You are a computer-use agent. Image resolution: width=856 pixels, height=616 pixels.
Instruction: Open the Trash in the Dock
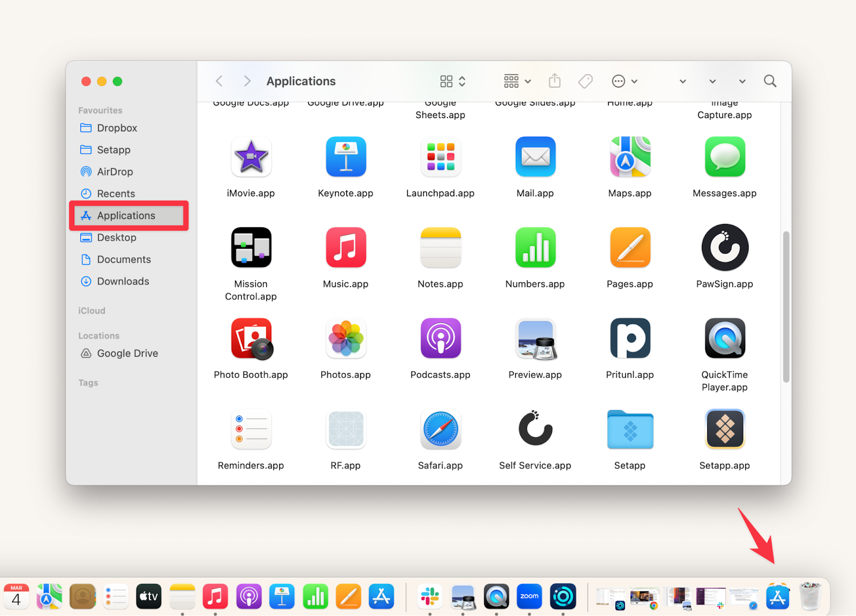pyautogui.click(x=811, y=596)
